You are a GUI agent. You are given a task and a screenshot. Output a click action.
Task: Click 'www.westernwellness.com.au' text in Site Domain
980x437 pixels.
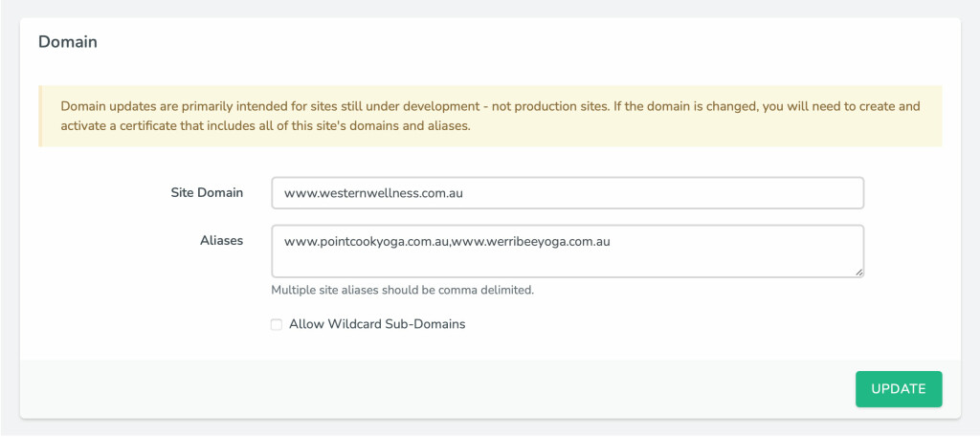click(x=373, y=192)
